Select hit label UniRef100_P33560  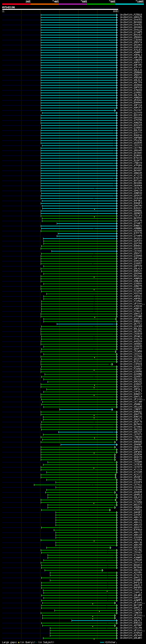tap(131, 301)
